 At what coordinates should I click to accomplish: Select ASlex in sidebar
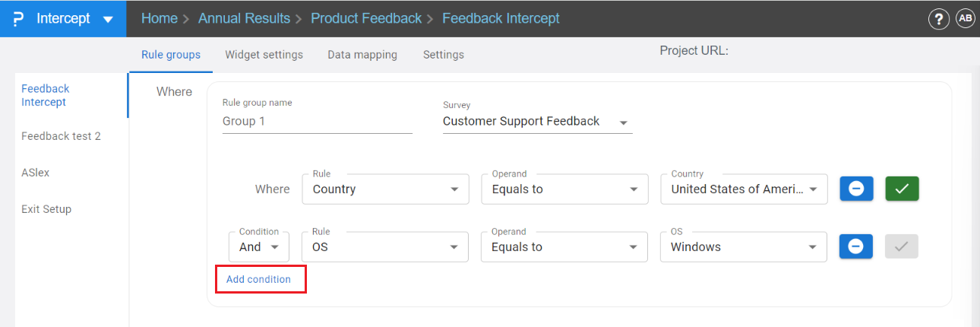point(36,173)
